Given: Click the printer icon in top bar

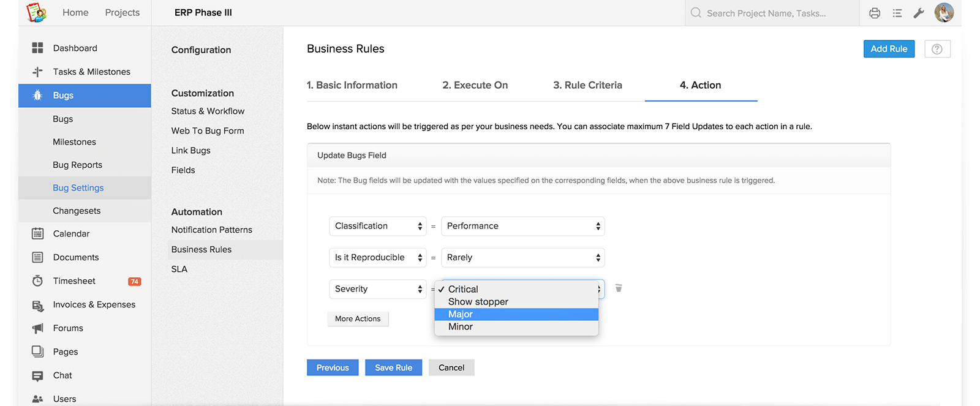Looking at the screenshot, I should point(875,13).
